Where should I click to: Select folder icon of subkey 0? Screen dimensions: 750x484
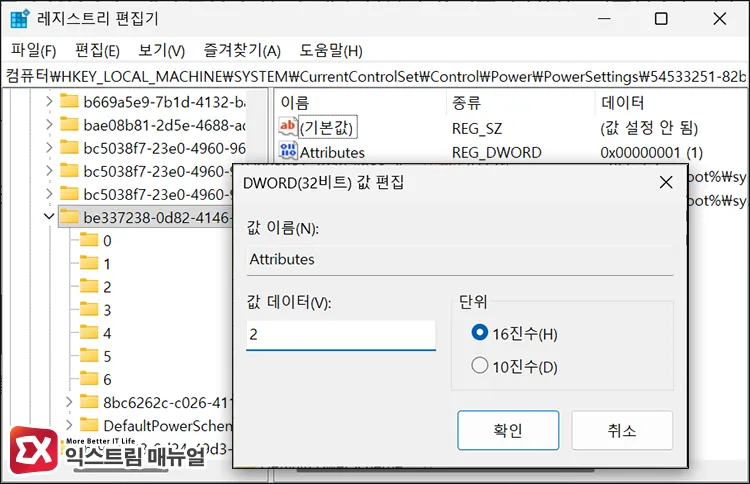point(89,240)
